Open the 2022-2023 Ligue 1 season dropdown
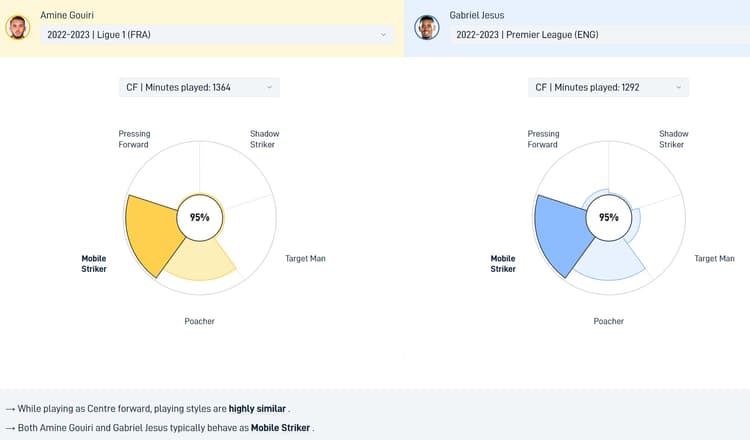The width and height of the screenshot is (750, 440). [x=216, y=35]
